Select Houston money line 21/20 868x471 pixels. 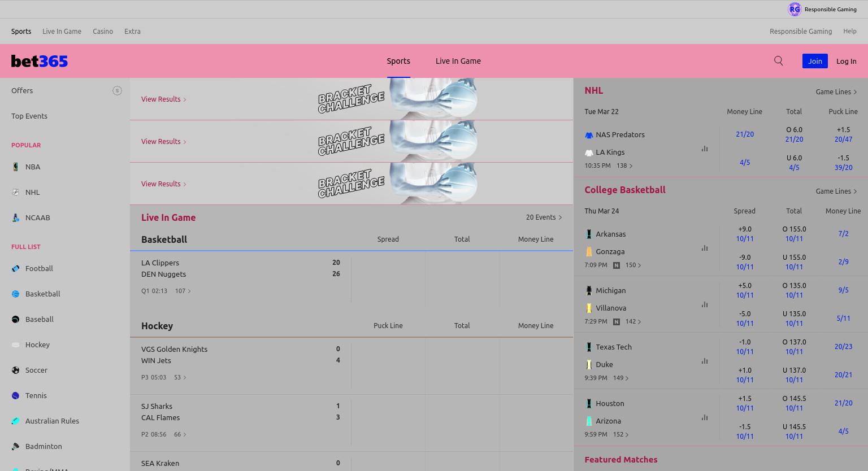(843, 403)
